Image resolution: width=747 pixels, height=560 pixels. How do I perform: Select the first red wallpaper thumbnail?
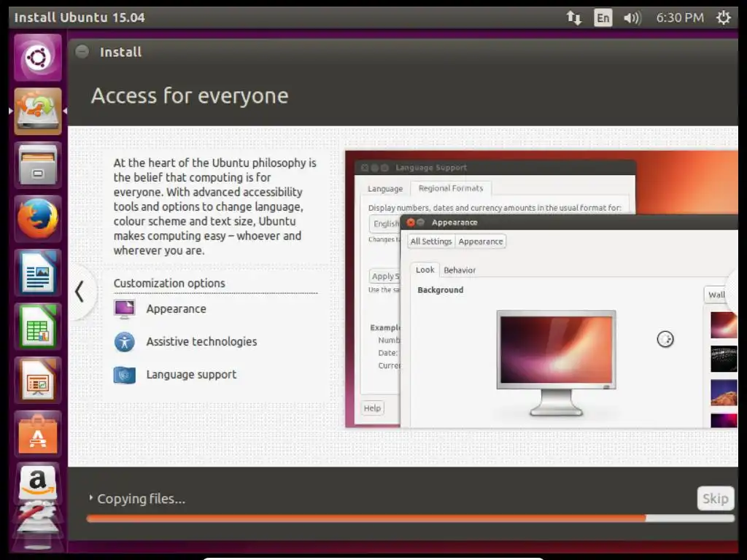[x=724, y=324]
